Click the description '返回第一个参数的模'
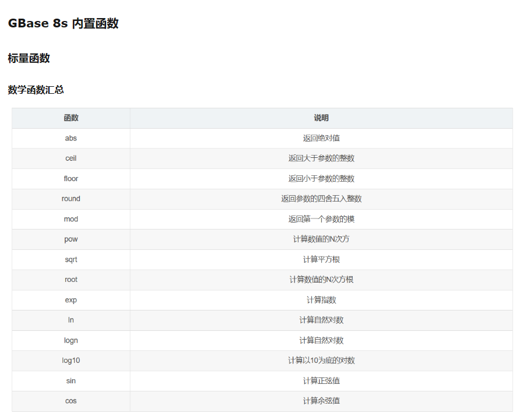523x420 pixels. 321,219
